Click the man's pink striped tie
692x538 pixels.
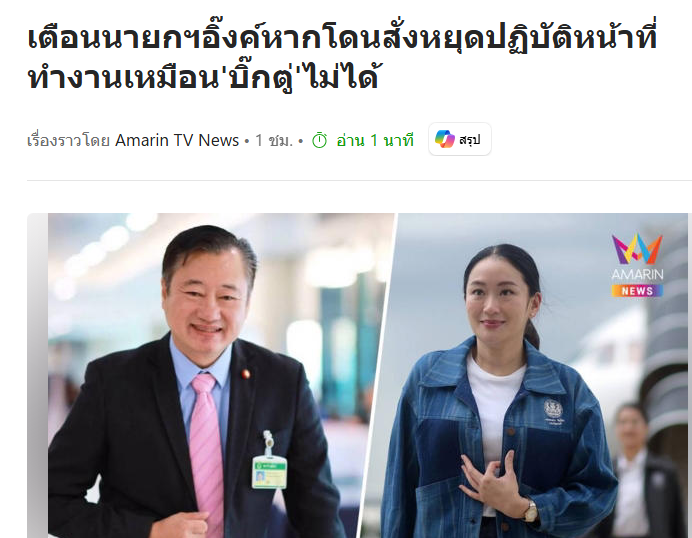(x=207, y=450)
